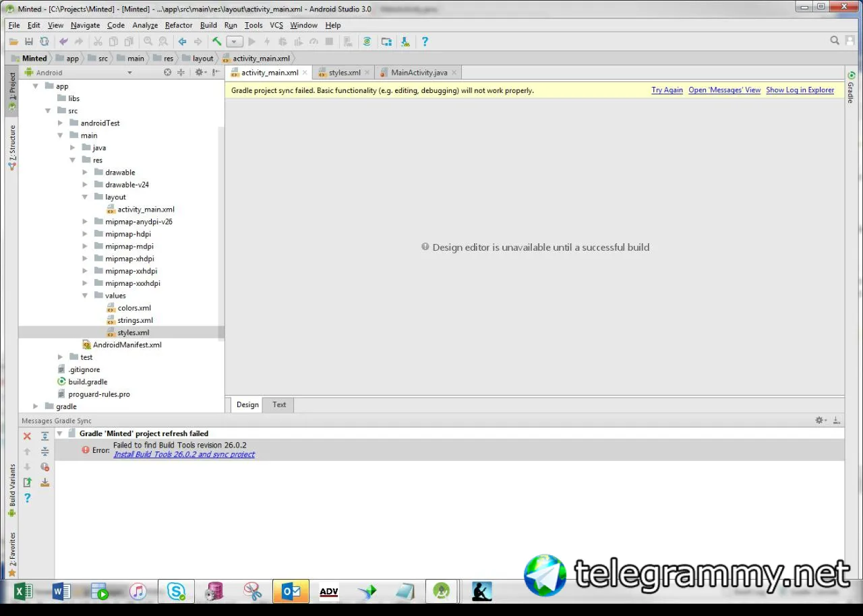
Task: Export messages to text file icon
Action: [27, 483]
